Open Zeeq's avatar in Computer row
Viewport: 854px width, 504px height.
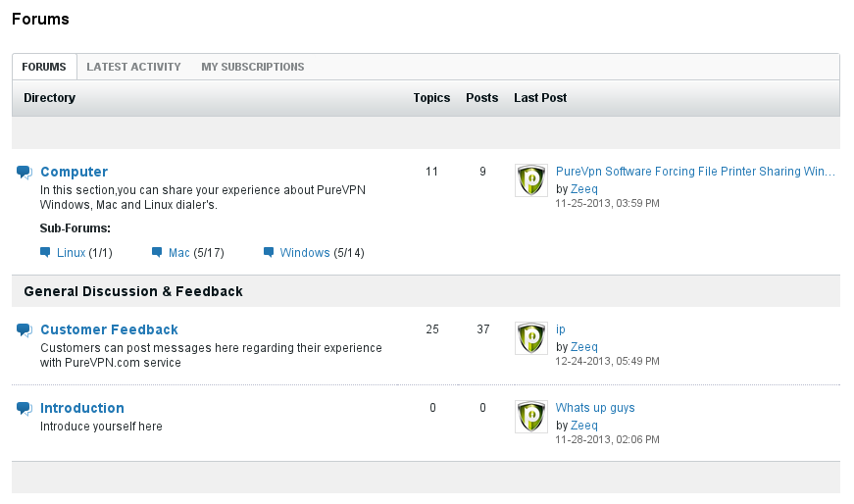[531, 180]
